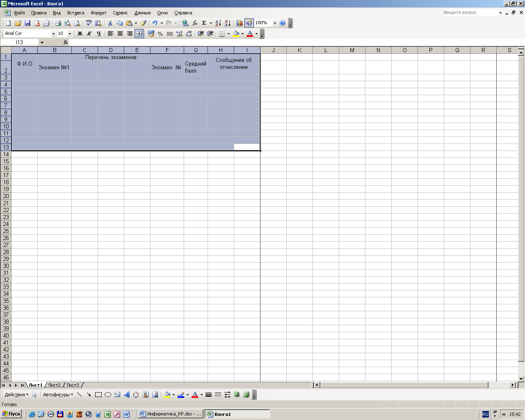Insert a text box from drawing toolbar
Image resolution: width=525 pixels, height=420 pixels.
(x=117, y=395)
